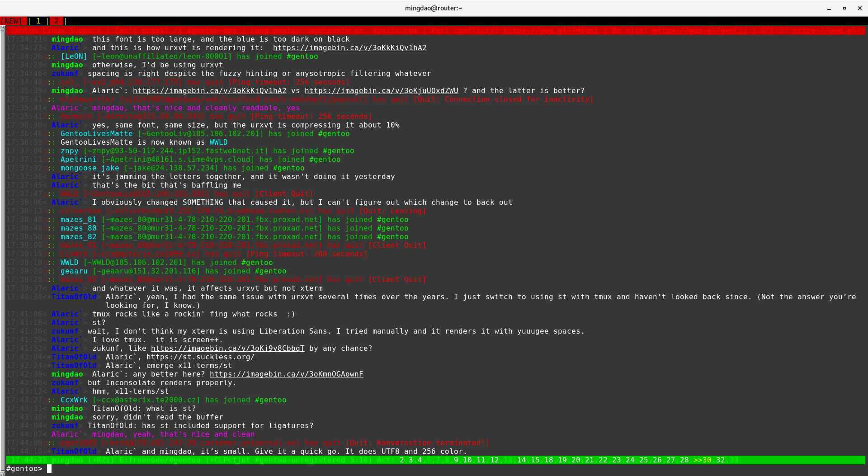Click nick Apetrini in join line
Screen dimensions: 868x476
click(79, 160)
